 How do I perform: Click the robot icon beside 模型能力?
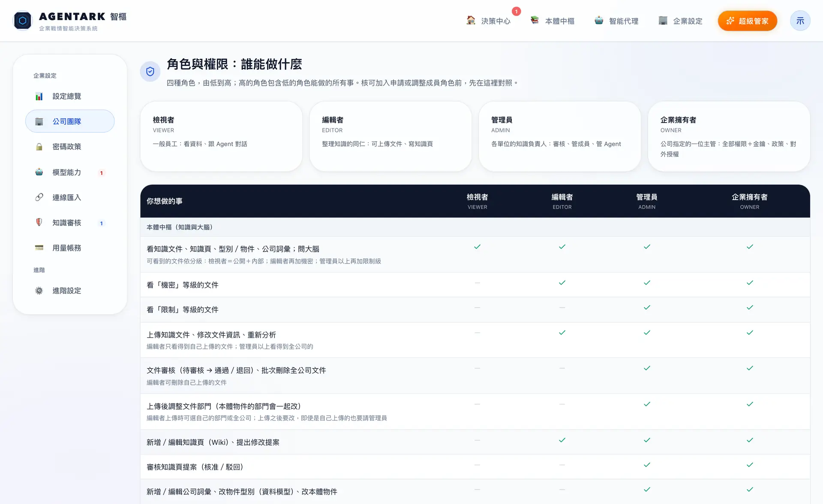pos(39,172)
